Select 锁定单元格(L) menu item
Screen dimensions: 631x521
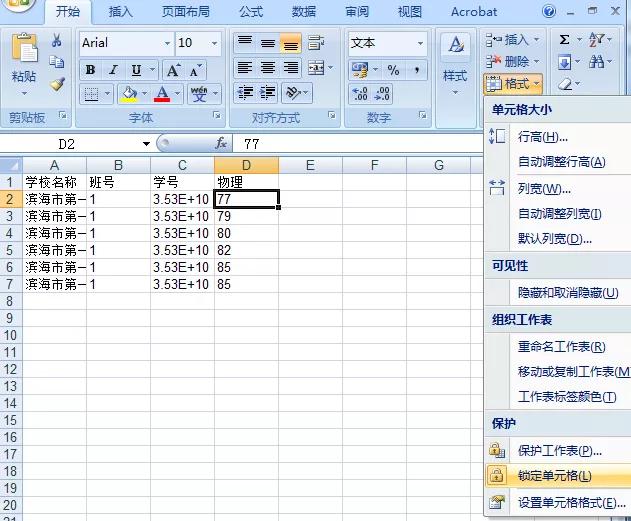pyautogui.click(x=559, y=476)
